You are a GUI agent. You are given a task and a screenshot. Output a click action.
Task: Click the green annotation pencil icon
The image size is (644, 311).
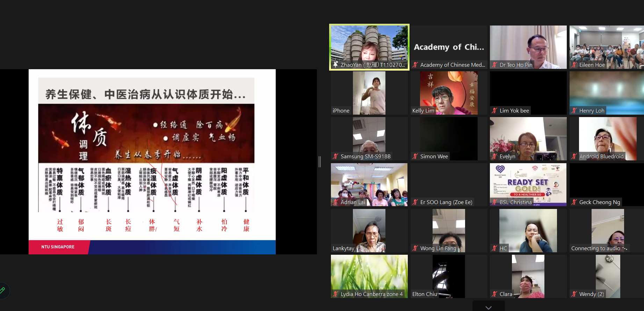click(x=2, y=290)
